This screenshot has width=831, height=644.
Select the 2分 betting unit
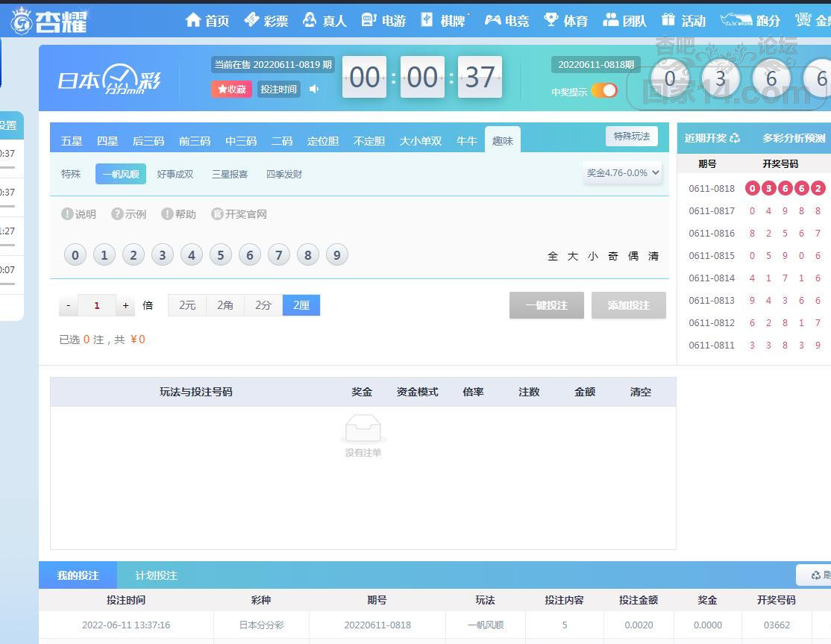(263, 305)
